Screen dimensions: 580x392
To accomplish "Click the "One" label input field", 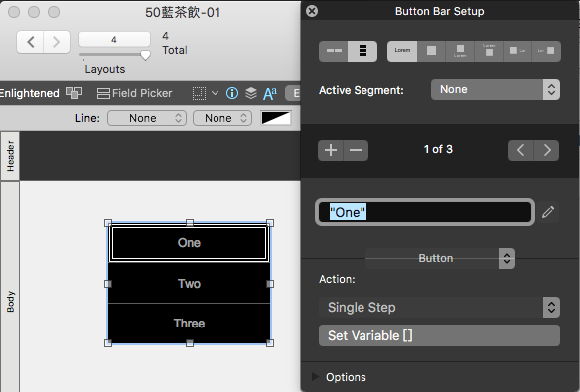I will [x=425, y=212].
